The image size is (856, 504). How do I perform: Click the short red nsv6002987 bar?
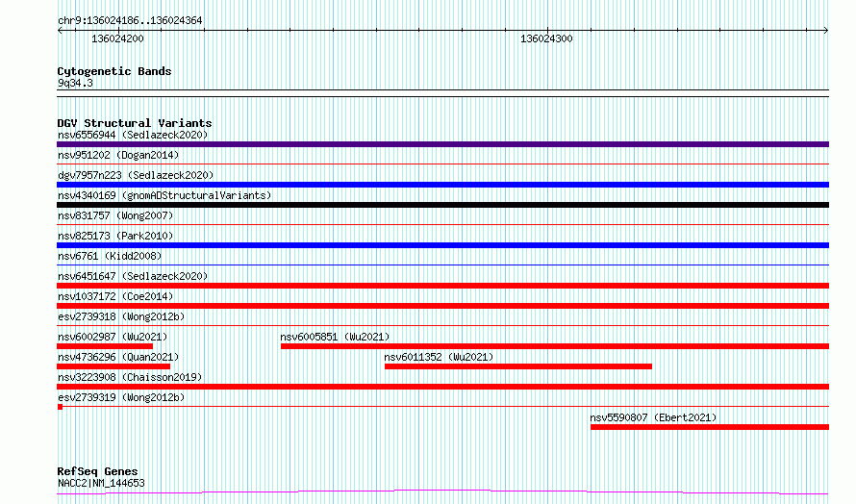click(x=105, y=346)
